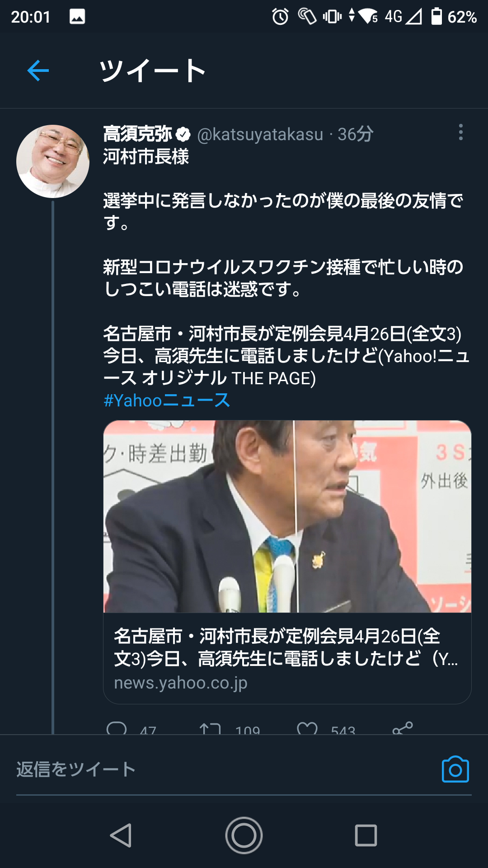Tap the blue verified badge
488x868 pixels.
(183, 134)
